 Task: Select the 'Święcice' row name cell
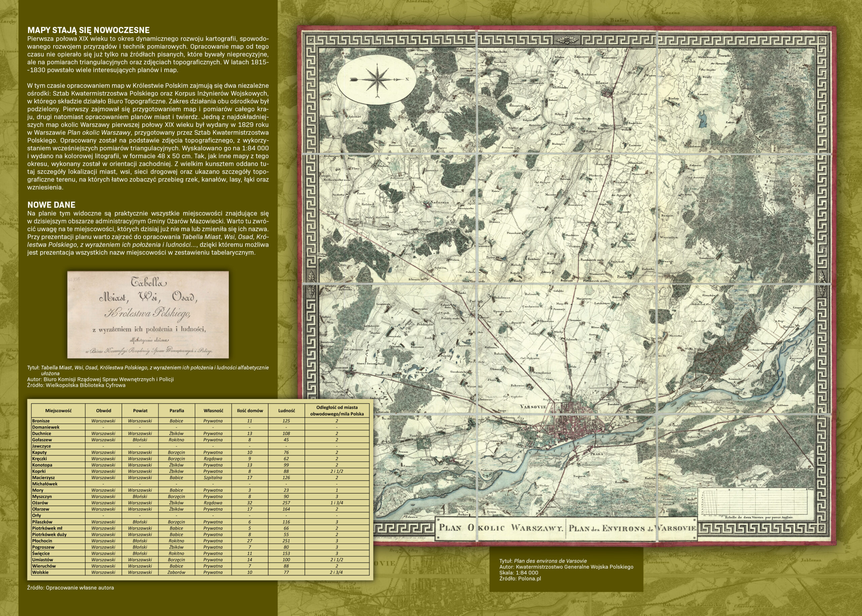coord(58,553)
